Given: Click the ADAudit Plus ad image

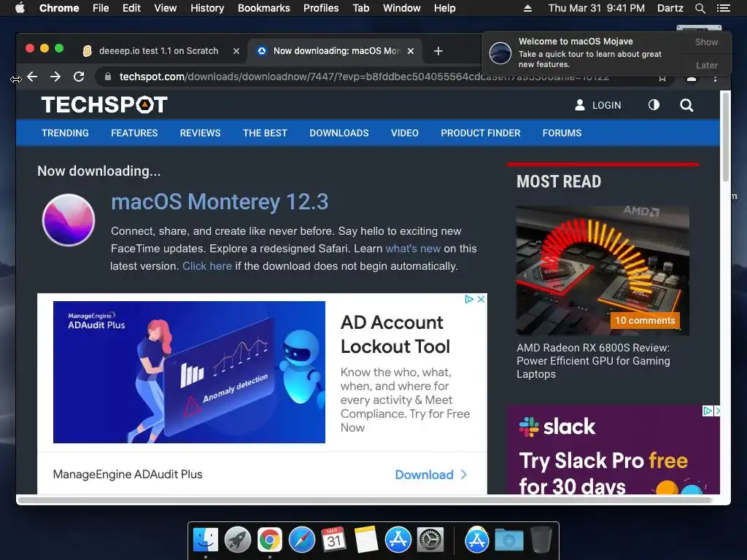Looking at the screenshot, I should tap(189, 372).
